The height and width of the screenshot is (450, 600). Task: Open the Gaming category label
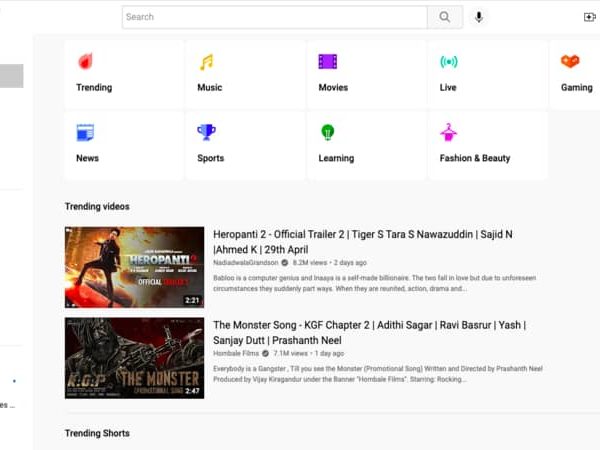click(577, 88)
